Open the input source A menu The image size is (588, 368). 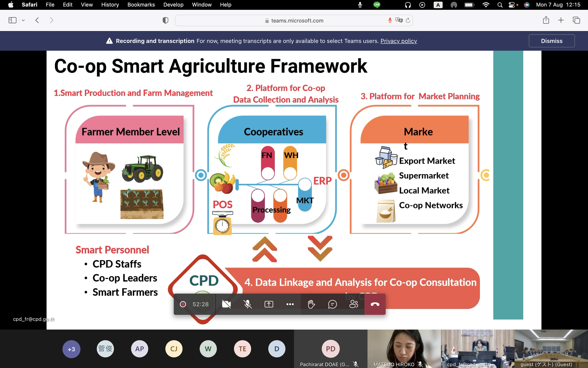(438, 5)
